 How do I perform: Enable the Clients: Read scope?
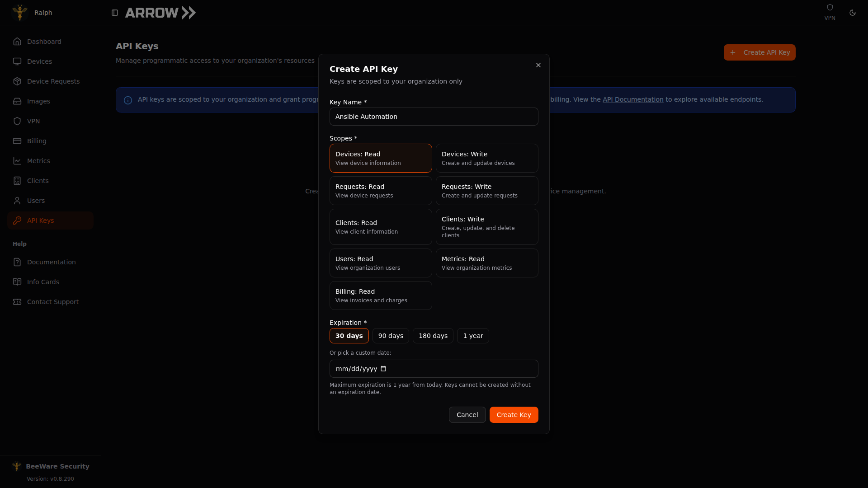click(381, 227)
